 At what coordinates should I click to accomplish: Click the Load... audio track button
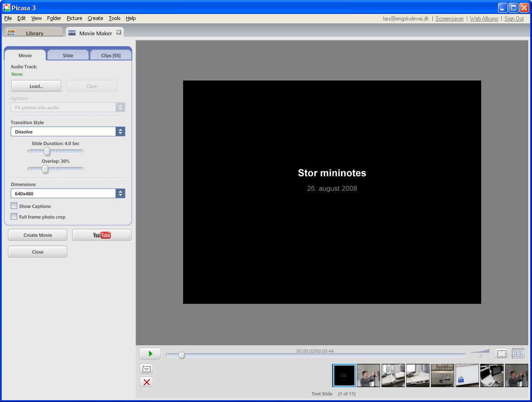[36, 86]
